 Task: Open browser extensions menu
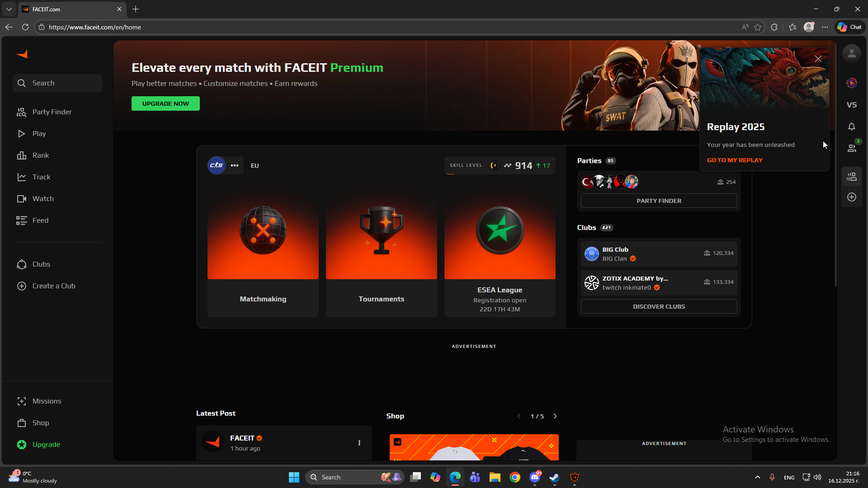click(774, 27)
